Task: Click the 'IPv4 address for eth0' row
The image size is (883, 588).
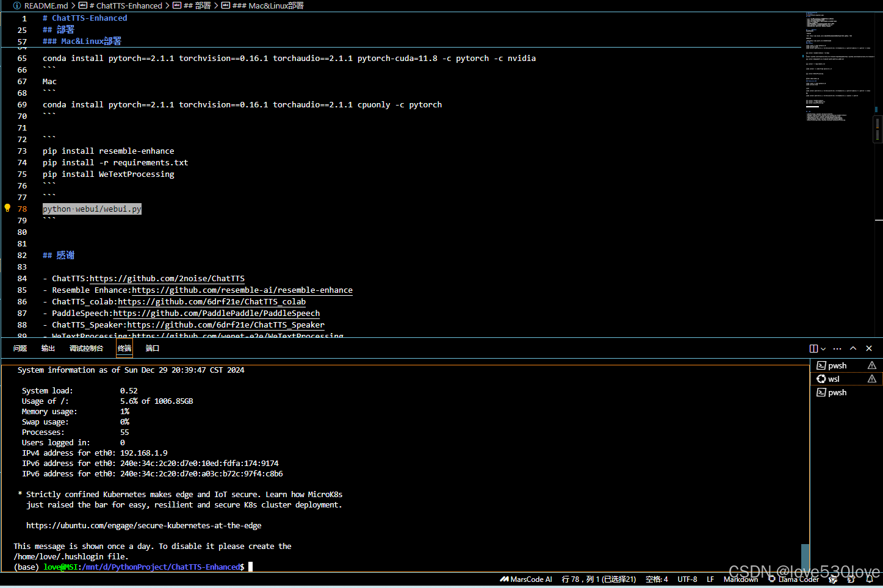Action: (95, 453)
